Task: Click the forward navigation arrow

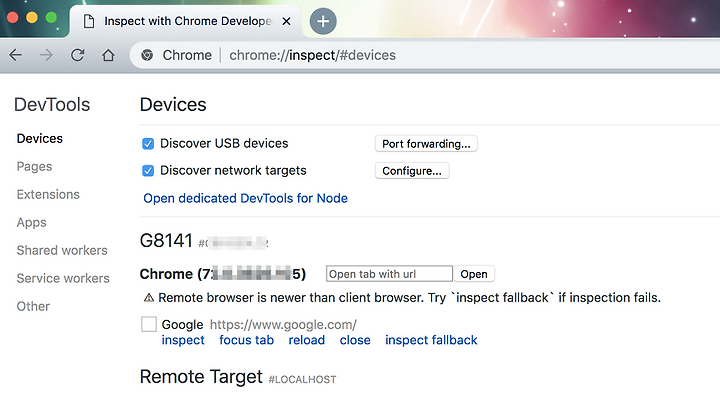Action: 46,55
